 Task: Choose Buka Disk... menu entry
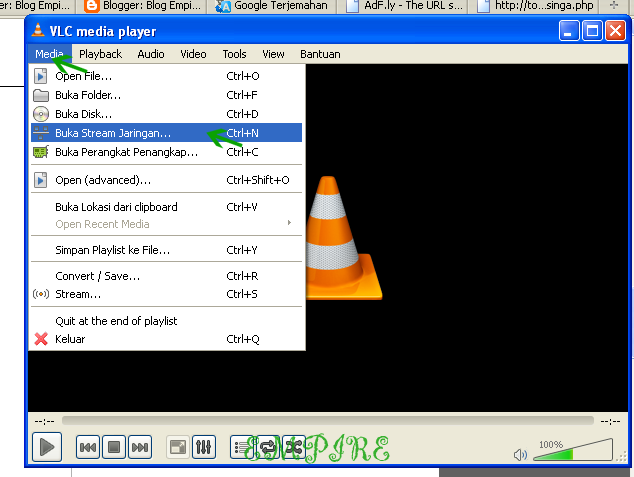pyautogui.click(x=166, y=114)
